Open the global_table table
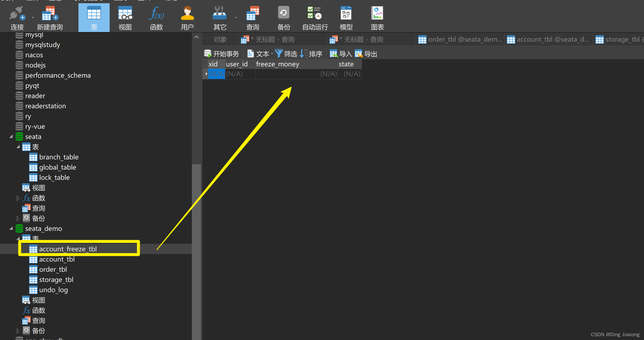644x340 pixels. coord(57,167)
